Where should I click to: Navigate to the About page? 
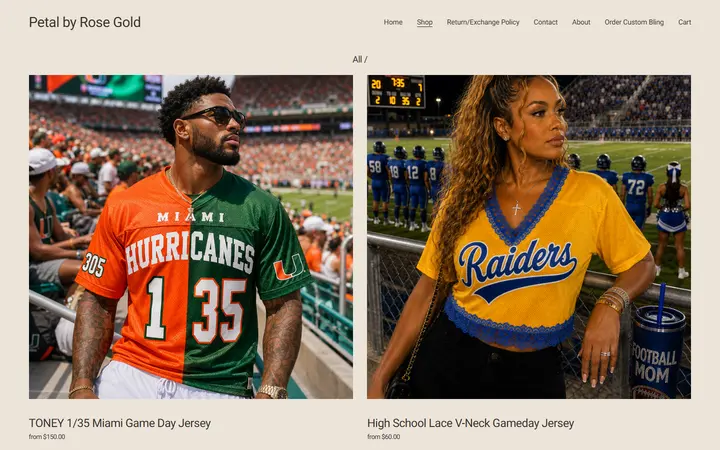(x=581, y=22)
